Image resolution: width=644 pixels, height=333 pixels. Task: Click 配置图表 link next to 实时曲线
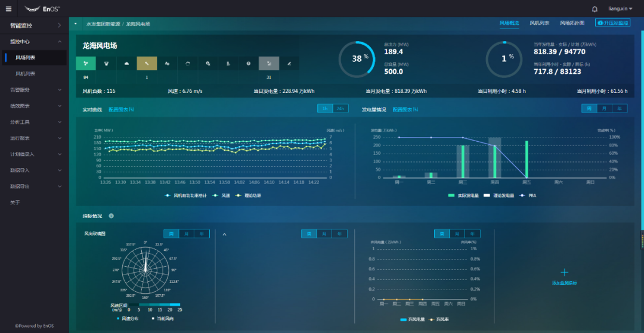pos(120,110)
